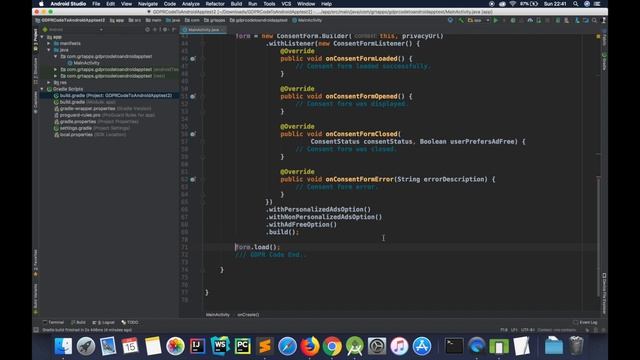Open the Build menu

coord(236,4)
